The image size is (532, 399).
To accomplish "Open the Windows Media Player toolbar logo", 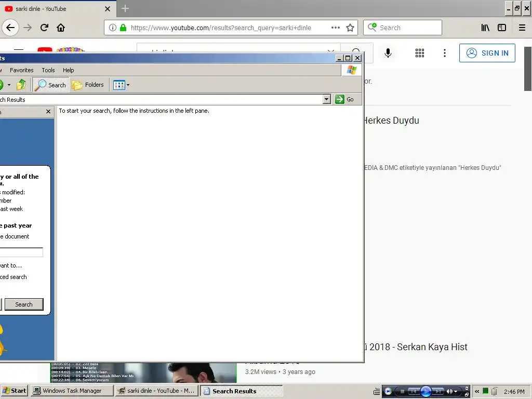I will click(x=388, y=391).
